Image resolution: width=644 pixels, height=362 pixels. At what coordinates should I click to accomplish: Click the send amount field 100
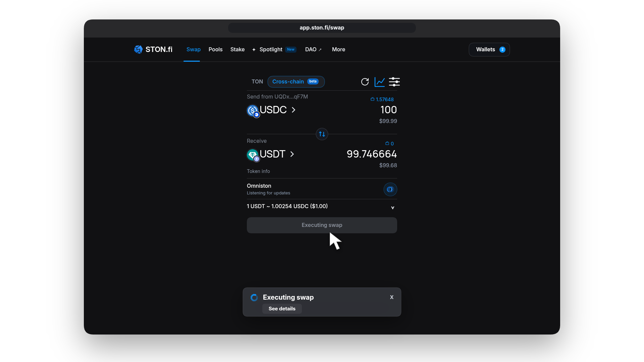point(388,110)
